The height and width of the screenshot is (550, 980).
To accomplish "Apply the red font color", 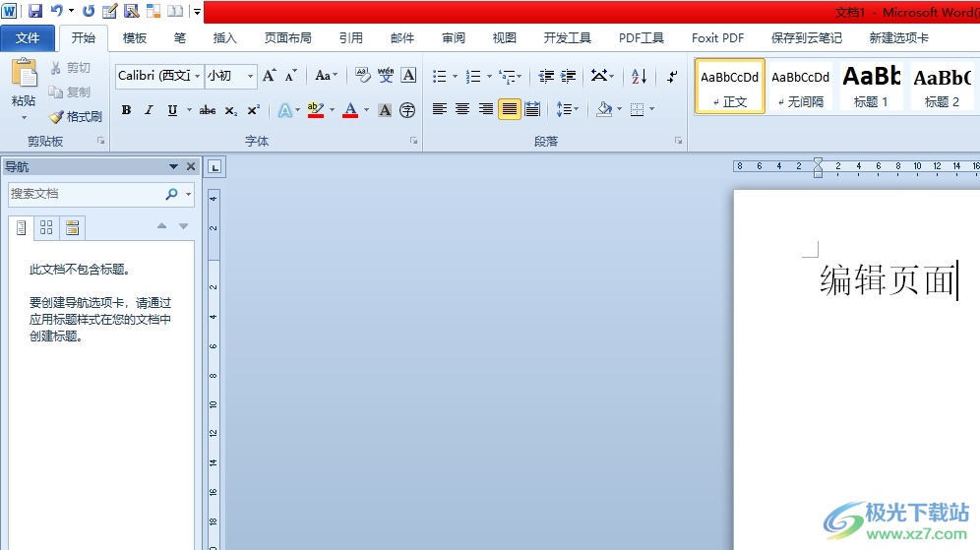I will (350, 110).
